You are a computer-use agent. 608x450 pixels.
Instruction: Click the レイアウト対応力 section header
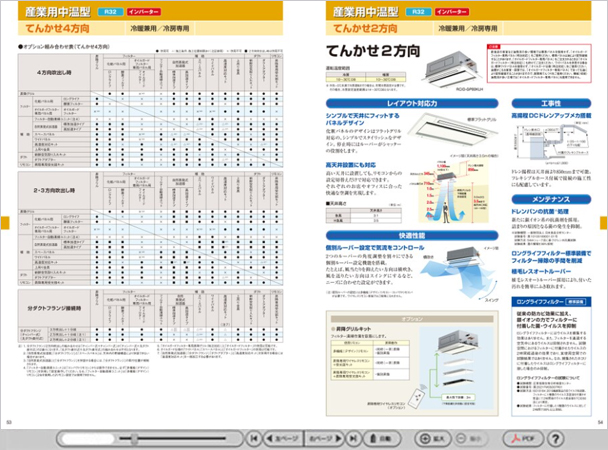pyautogui.click(x=412, y=103)
